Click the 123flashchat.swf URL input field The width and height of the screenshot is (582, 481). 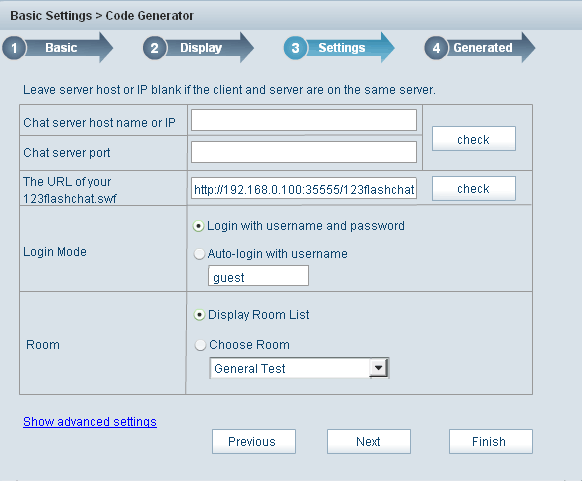[x=304, y=188]
